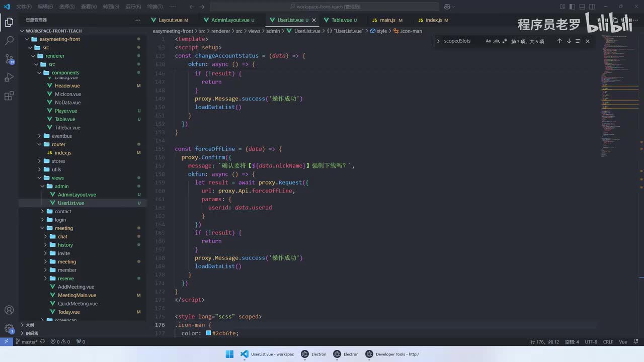Open the notifications bell in status bar
Viewport: 644px width, 362px height.
pos(636,342)
